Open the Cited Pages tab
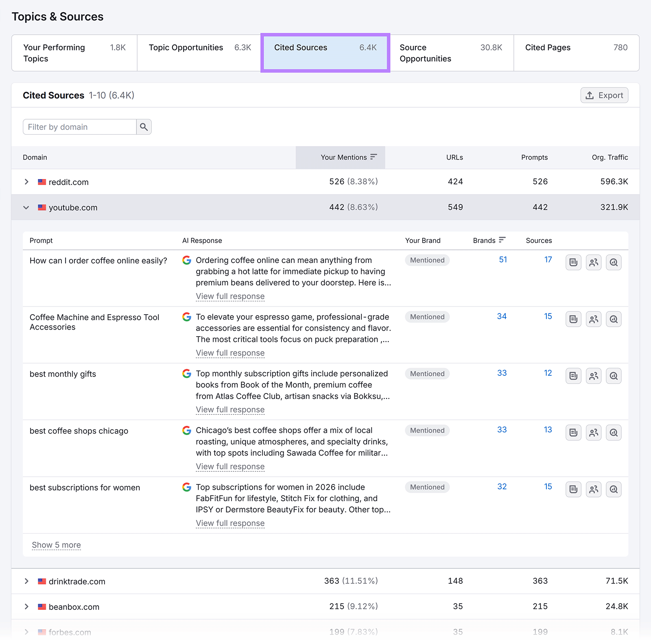Viewport: 651px width, 644px height. (576, 53)
